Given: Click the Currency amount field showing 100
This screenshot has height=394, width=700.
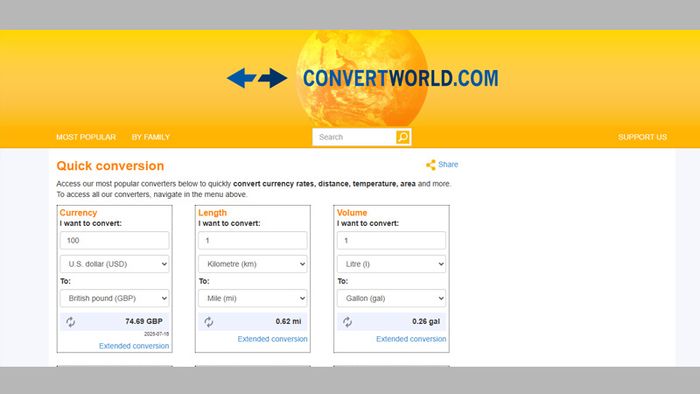Looking at the screenshot, I should pos(114,241).
